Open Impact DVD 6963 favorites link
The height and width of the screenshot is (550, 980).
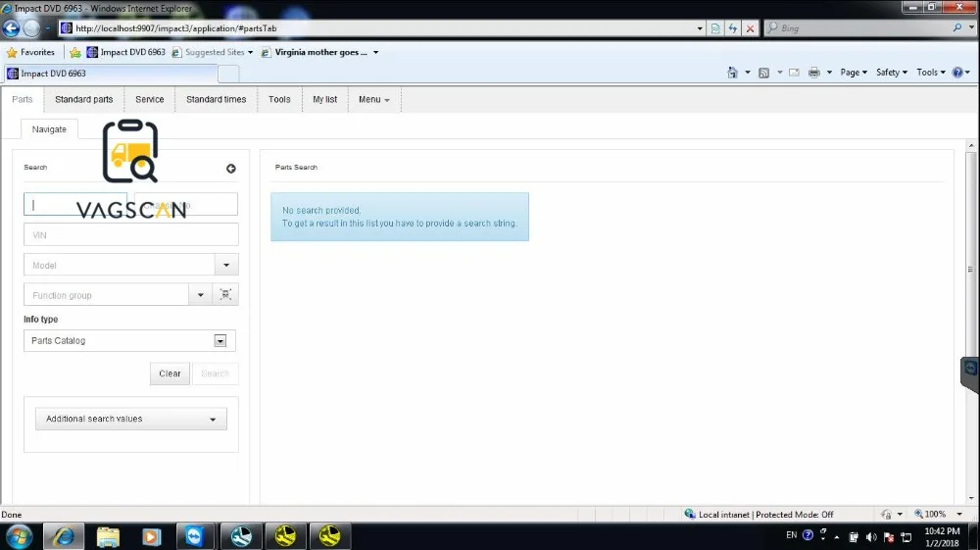(x=126, y=53)
